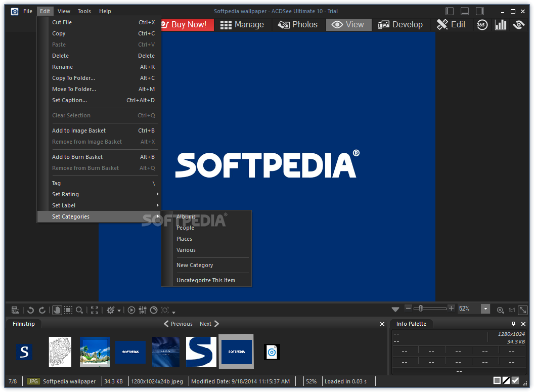Click Uncategorize This Item
534x392 pixels.
(206, 280)
